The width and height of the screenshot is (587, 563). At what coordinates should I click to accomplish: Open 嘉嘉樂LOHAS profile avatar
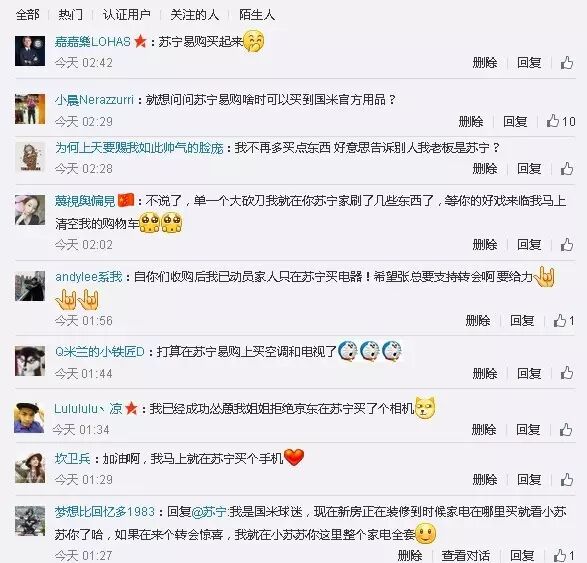[x=30, y=51]
